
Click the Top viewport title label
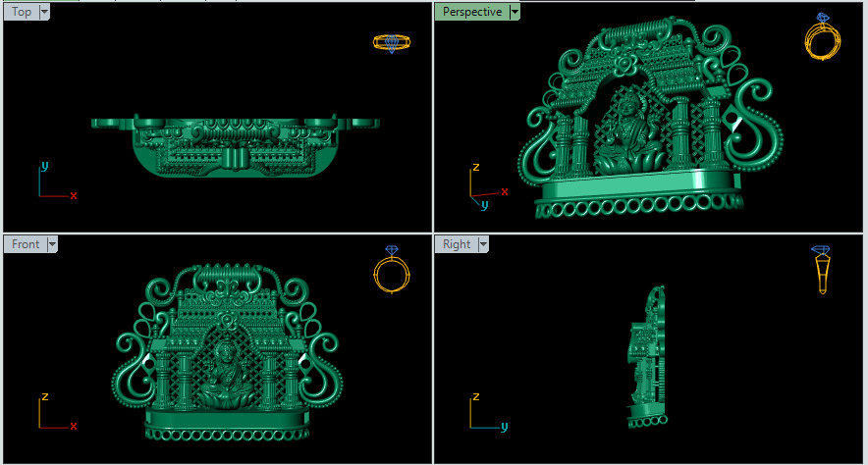(22, 12)
